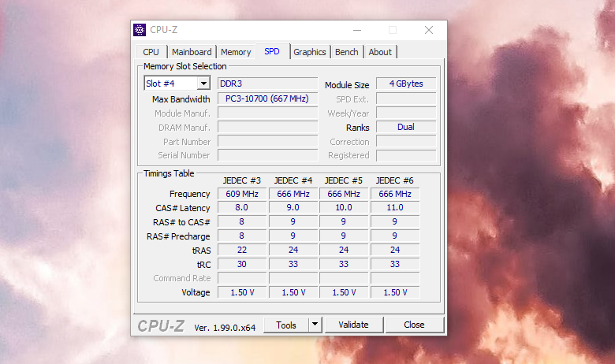The height and width of the screenshot is (364, 615).
Task: Click the Close button at bottom
Action: [x=414, y=325]
